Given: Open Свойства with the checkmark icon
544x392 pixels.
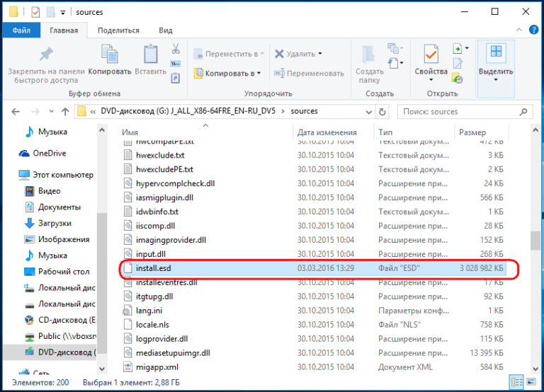Looking at the screenshot, I should 431,55.
